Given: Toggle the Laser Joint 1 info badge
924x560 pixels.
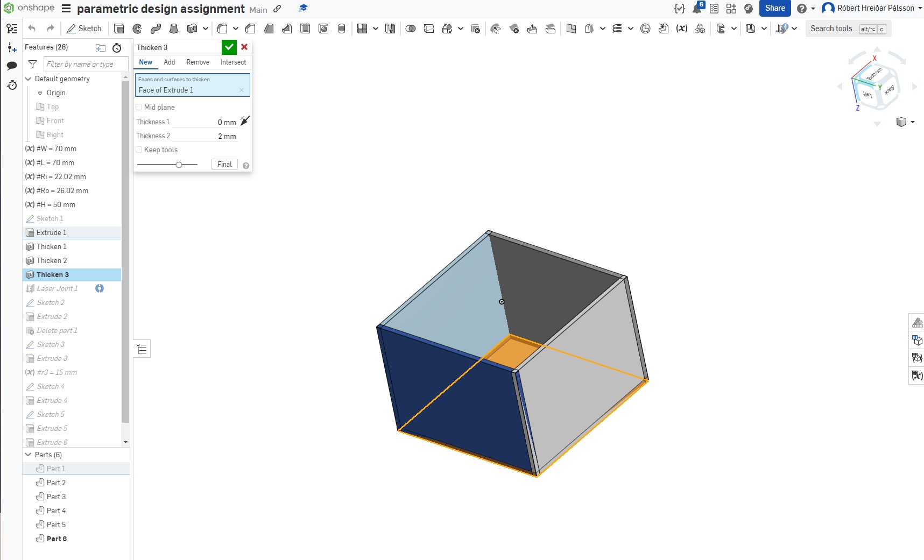Looking at the screenshot, I should (100, 288).
